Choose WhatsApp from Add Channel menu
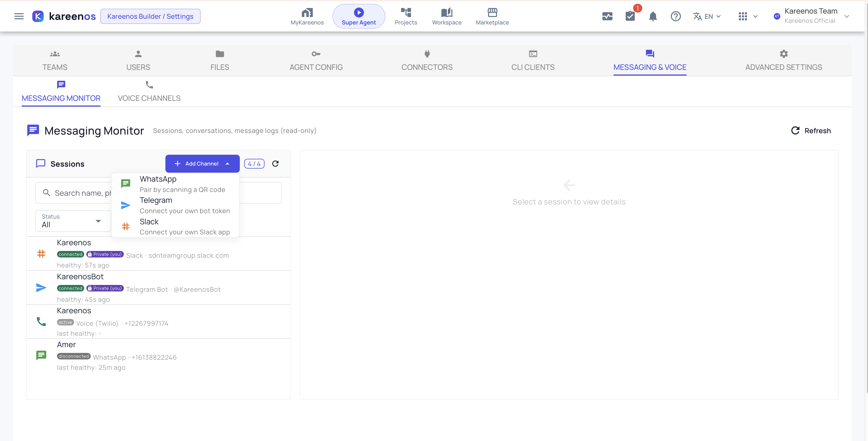This screenshot has width=868, height=441. pos(175,184)
